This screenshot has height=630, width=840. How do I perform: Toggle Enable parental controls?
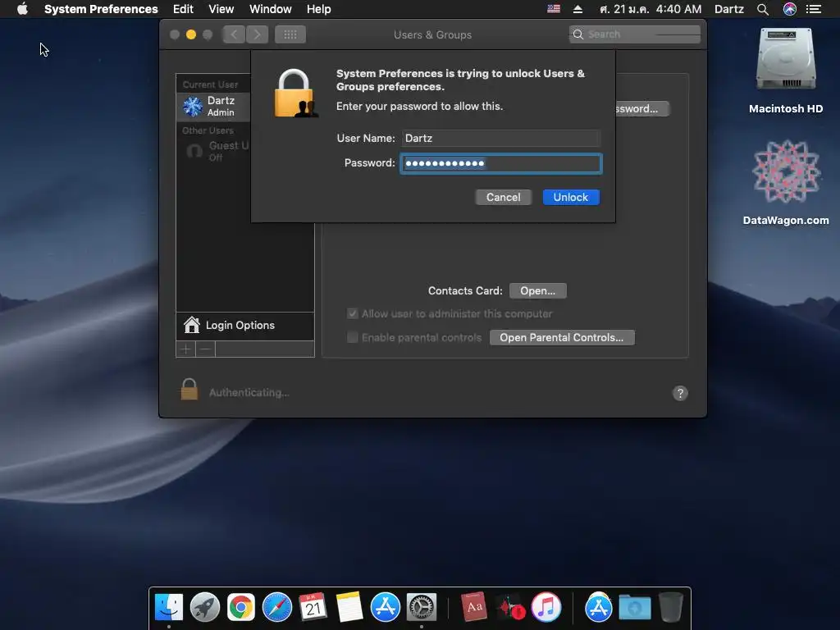[353, 337]
